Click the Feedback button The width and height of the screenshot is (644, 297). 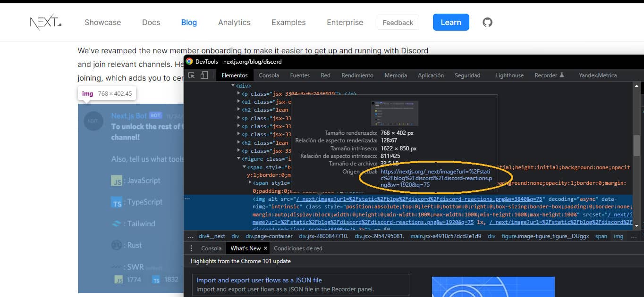coord(398,22)
